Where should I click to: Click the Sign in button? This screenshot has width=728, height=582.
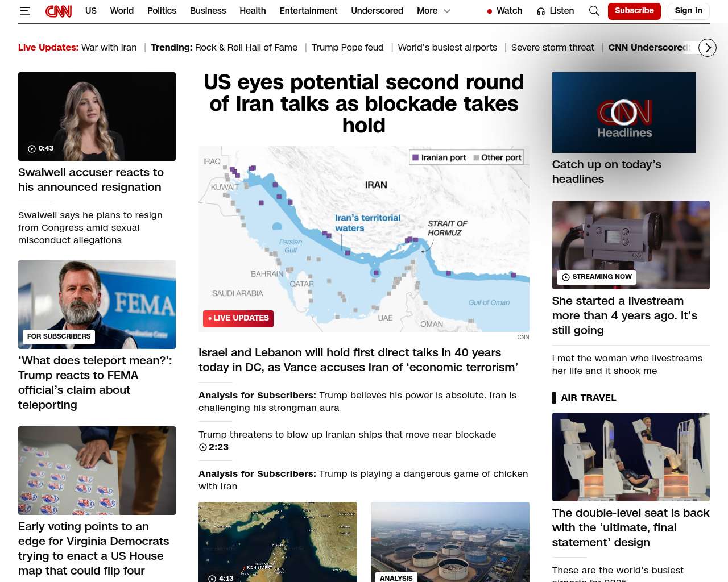click(688, 11)
